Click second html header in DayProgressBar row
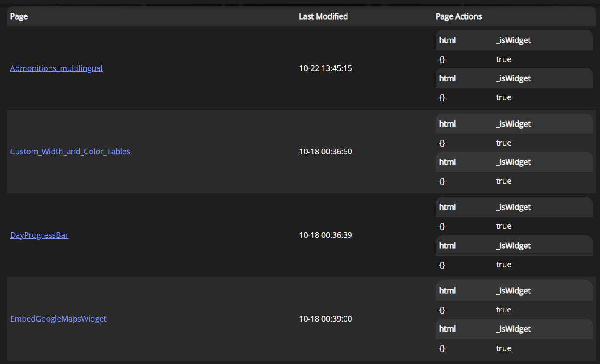The height and width of the screenshot is (364, 600). coord(448,246)
